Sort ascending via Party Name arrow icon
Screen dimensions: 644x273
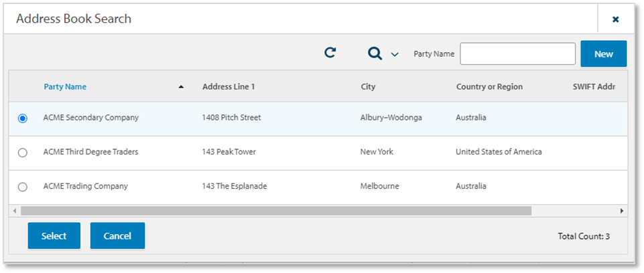(181, 87)
